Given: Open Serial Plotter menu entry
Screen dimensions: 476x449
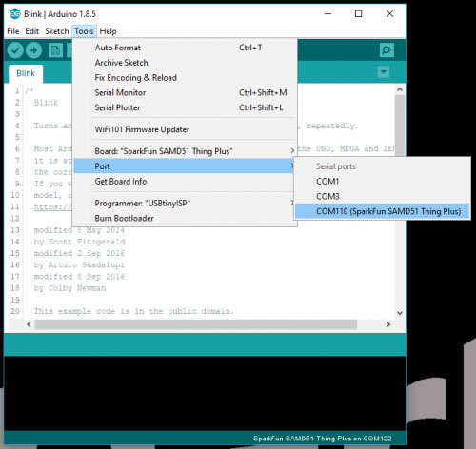Looking at the screenshot, I should click(185, 107).
